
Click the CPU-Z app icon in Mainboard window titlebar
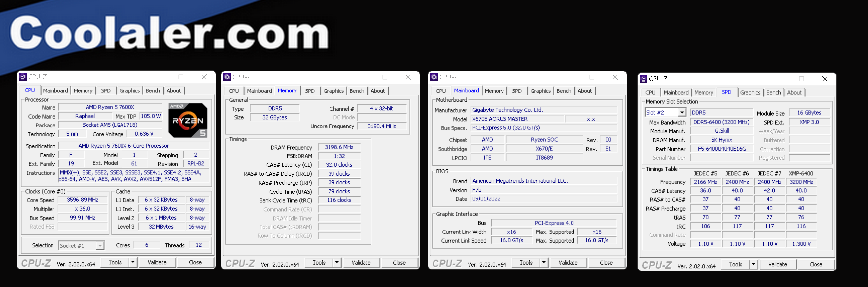coord(434,77)
